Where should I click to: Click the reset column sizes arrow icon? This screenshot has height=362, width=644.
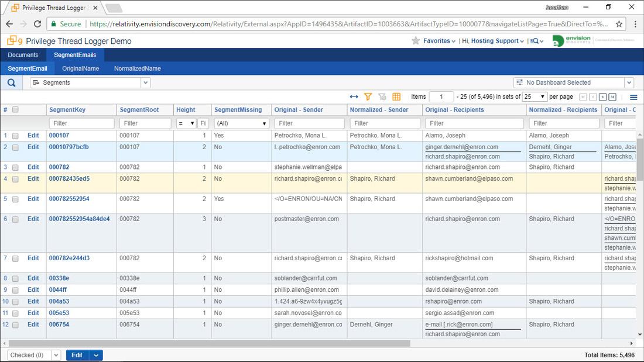tap(354, 96)
